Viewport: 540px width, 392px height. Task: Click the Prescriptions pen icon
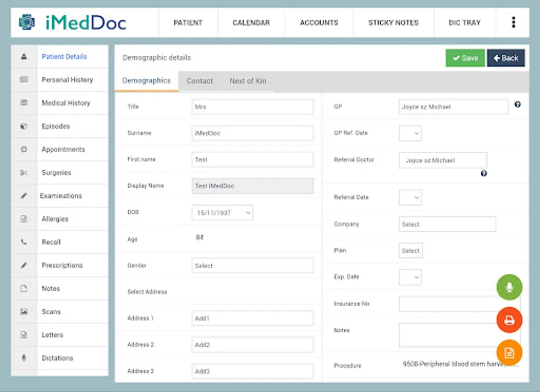pyautogui.click(x=24, y=265)
